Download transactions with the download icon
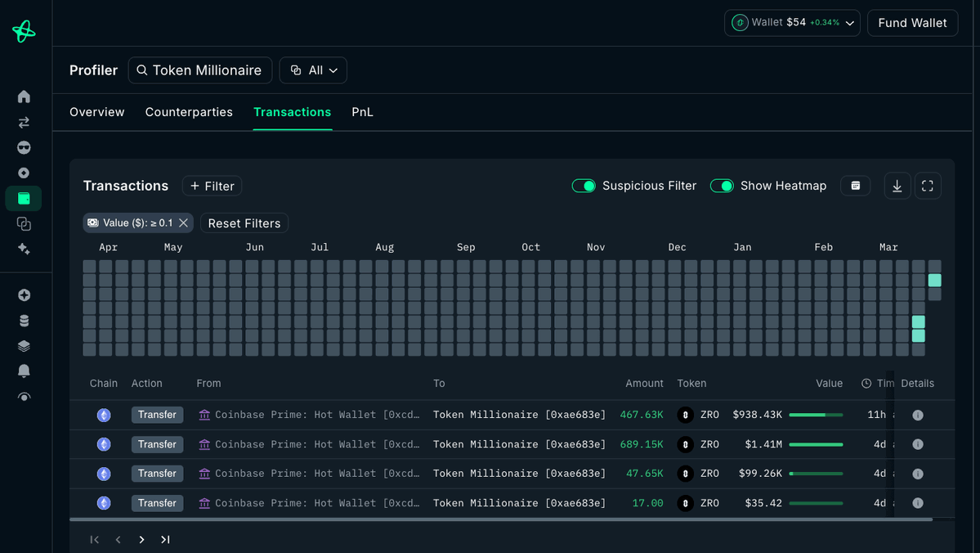The image size is (980, 553). click(897, 186)
